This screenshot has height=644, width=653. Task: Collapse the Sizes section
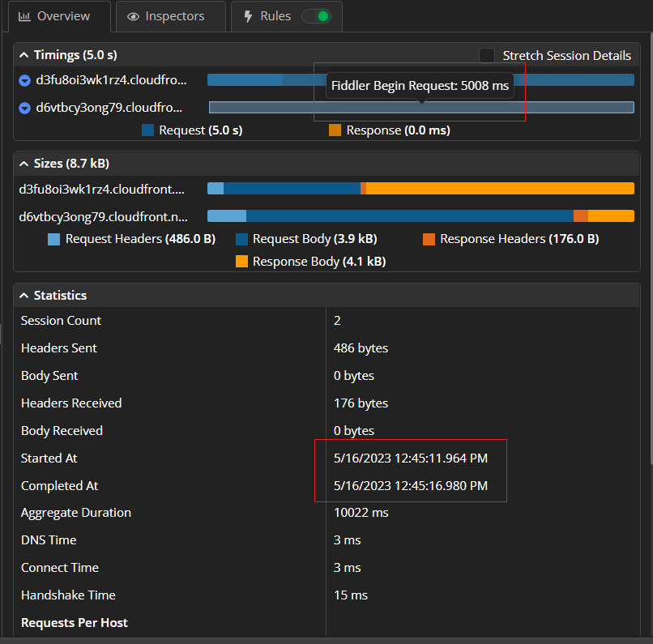pyautogui.click(x=24, y=164)
